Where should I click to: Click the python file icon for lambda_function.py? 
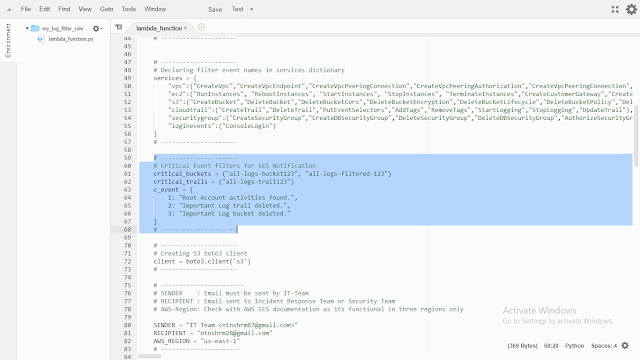tap(41, 39)
